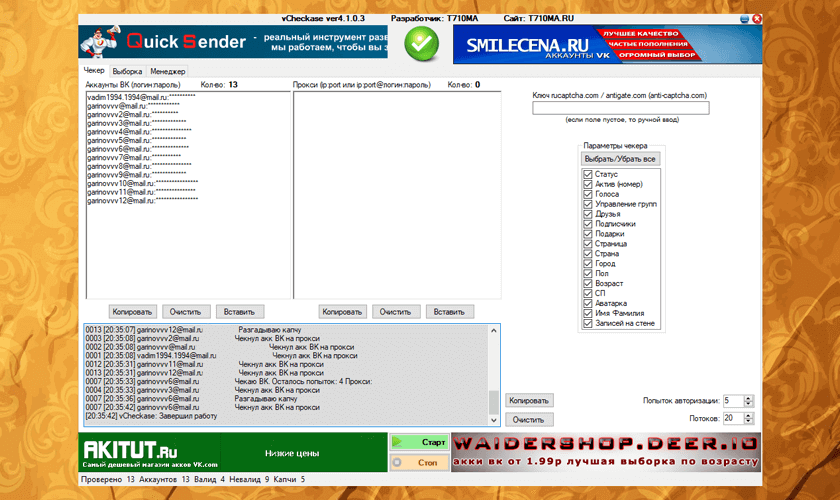The width and height of the screenshot is (840, 500).
Task: Switch to the Выборка tab
Action: pos(128,71)
